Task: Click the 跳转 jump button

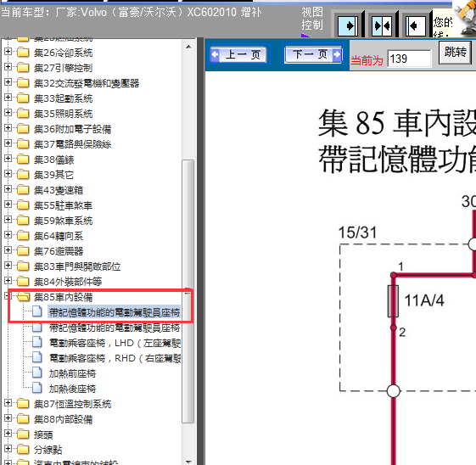Action: click(x=455, y=53)
